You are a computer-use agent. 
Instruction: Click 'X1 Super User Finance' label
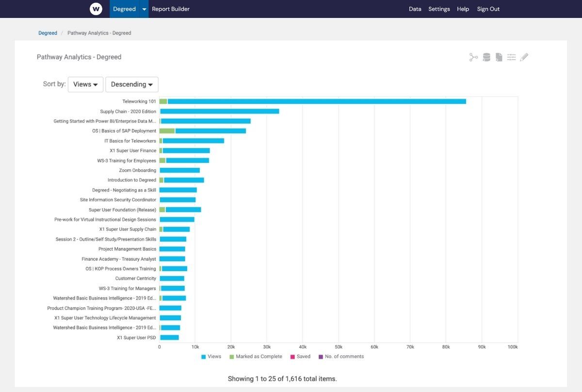(133, 151)
